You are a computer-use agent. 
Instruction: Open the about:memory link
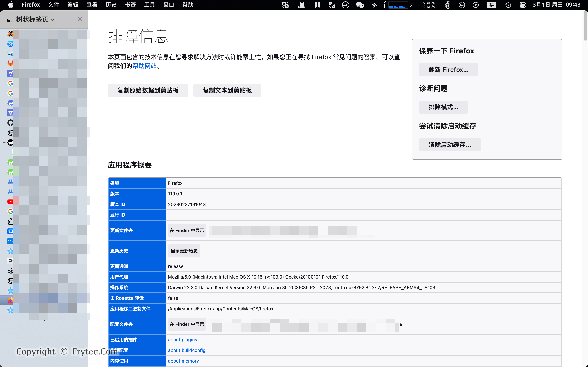pyautogui.click(x=183, y=361)
